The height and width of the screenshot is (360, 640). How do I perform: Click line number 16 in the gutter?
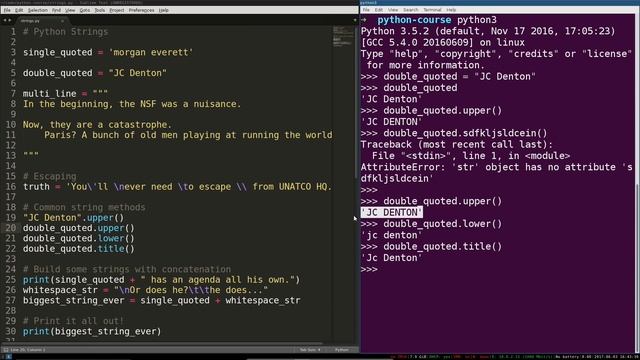[11, 187]
